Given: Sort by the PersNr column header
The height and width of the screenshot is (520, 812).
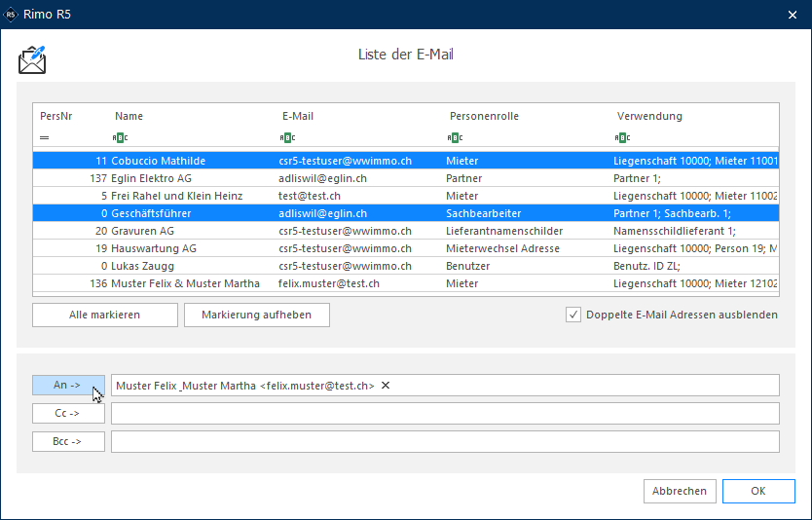Looking at the screenshot, I should 55,116.
